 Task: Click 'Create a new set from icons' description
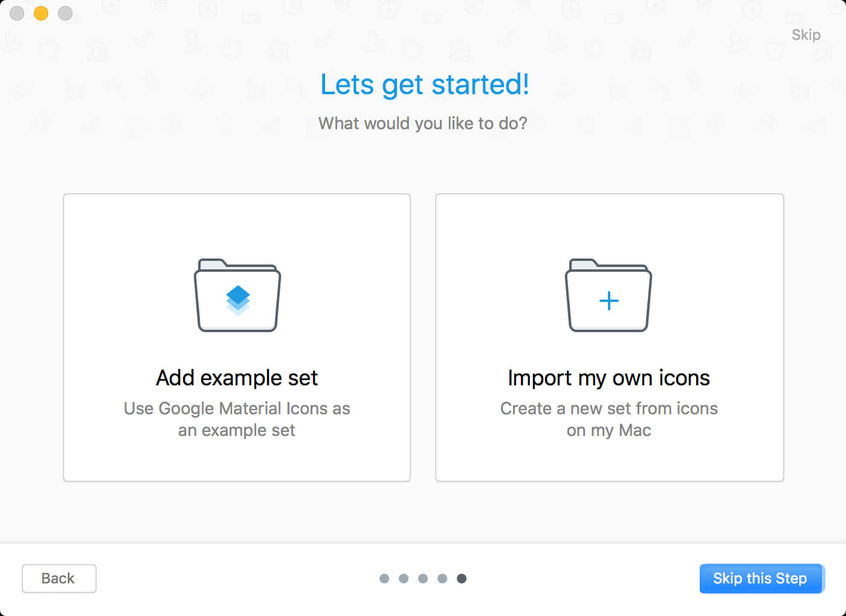[609, 419]
